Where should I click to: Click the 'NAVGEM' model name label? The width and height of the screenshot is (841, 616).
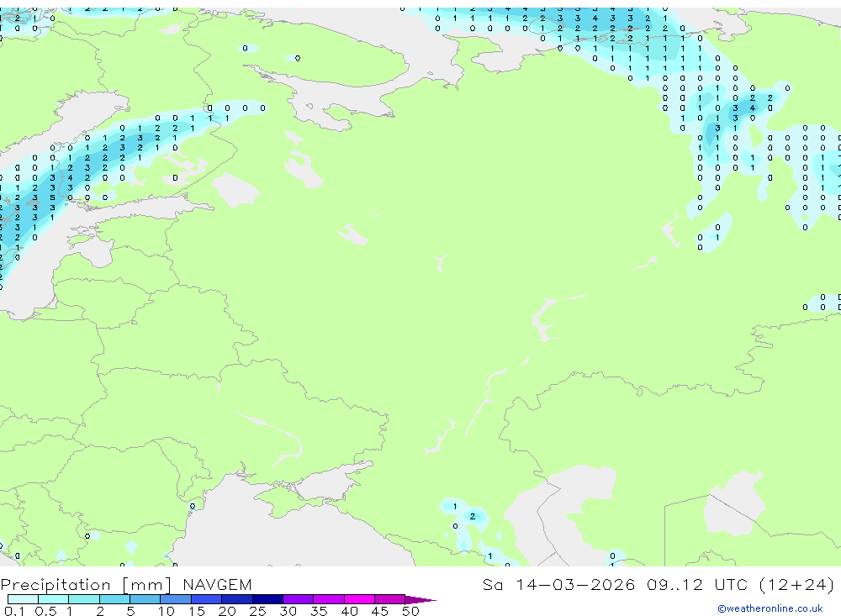217,585
